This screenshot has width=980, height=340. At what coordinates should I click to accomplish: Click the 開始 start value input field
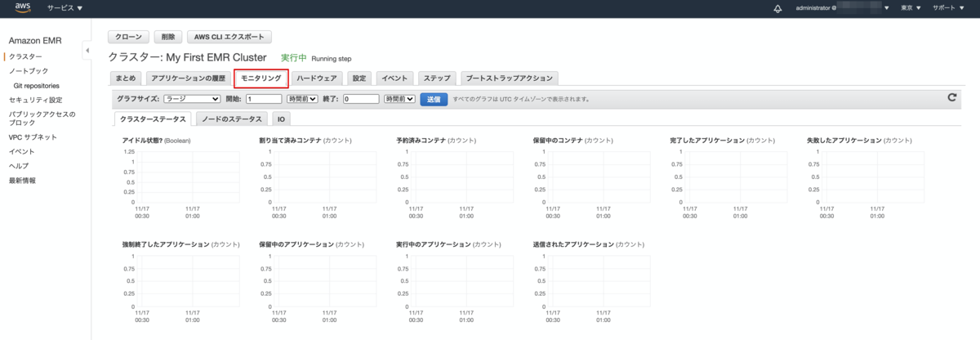tap(264, 99)
